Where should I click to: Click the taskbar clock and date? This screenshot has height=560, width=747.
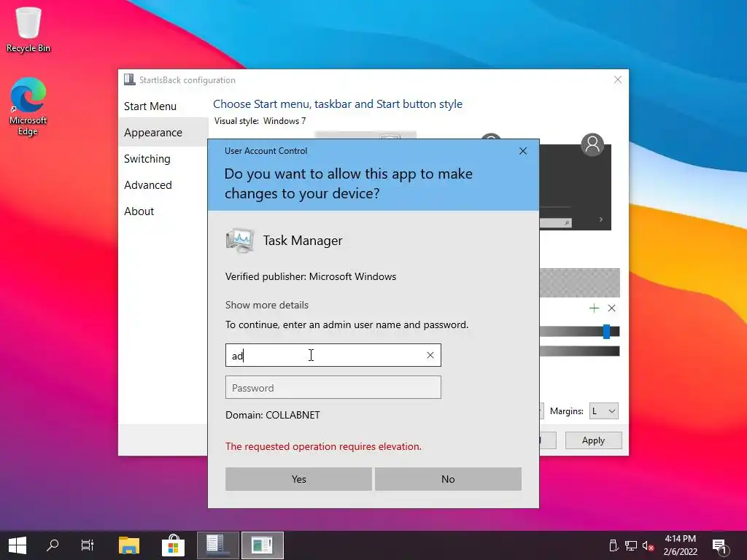click(681, 545)
